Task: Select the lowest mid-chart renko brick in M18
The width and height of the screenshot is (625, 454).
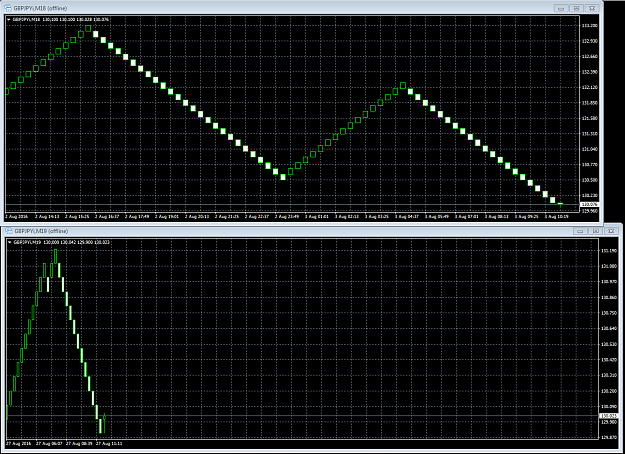Action: coord(283,177)
